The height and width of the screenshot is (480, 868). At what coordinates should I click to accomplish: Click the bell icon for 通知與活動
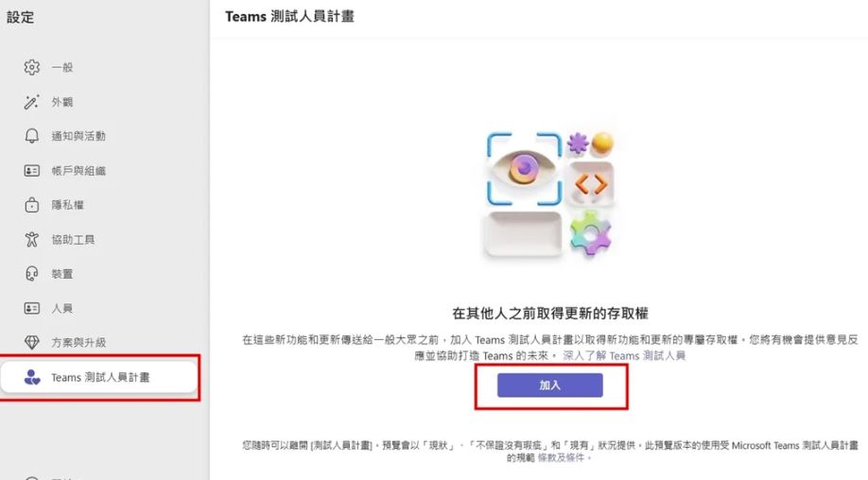tap(31, 136)
